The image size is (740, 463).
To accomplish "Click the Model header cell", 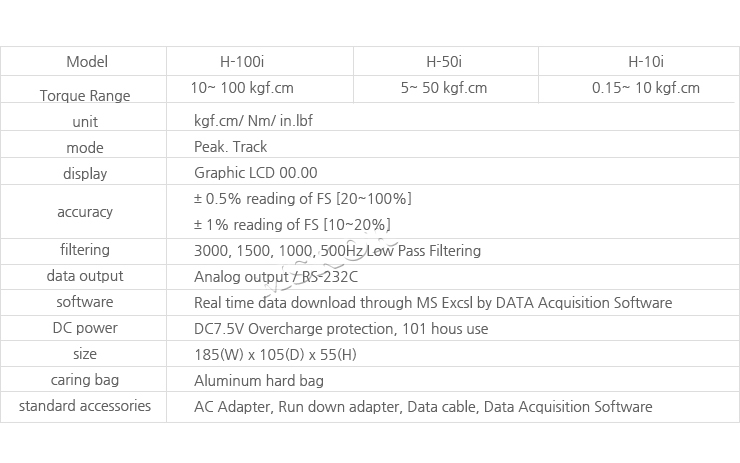I will tap(86, 61).
